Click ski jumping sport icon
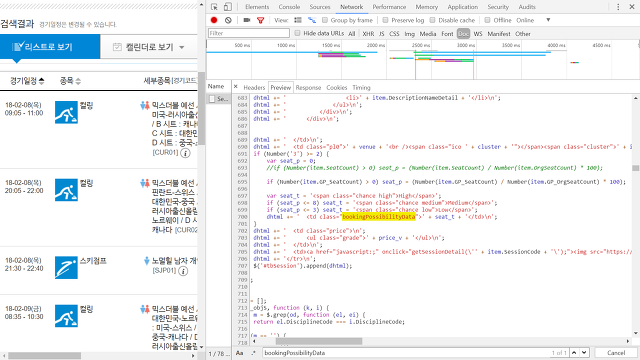Viewport: 640px width, 360px height. (66, 267)
